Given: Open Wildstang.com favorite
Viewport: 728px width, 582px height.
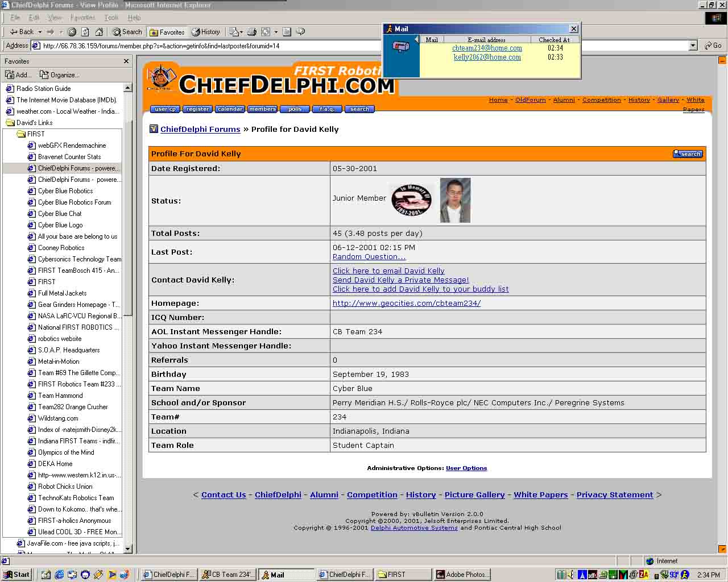Looking at the screenshot, I should [53, 418].
